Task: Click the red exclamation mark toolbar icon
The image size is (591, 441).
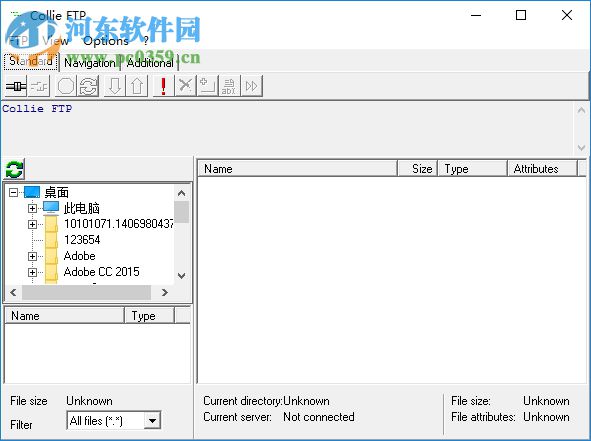Action: pos(163,86)
